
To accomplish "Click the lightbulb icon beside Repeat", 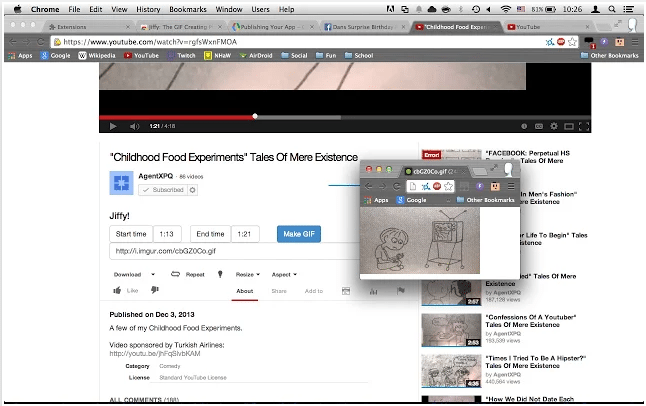I will click(x=220, y=274).
